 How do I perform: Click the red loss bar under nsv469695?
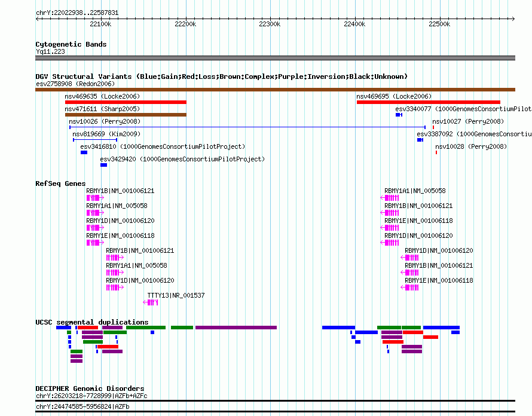429,102
